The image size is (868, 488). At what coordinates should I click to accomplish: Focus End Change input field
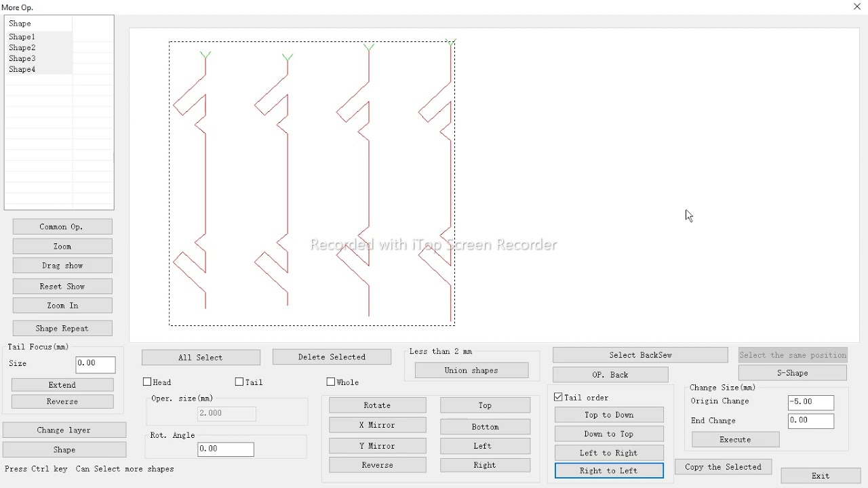(x=811, y=421)
